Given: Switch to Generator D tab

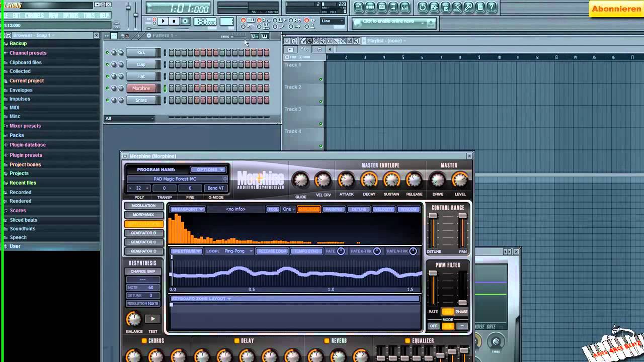Looking at the screenshot, I should click(x=144, y=251).
